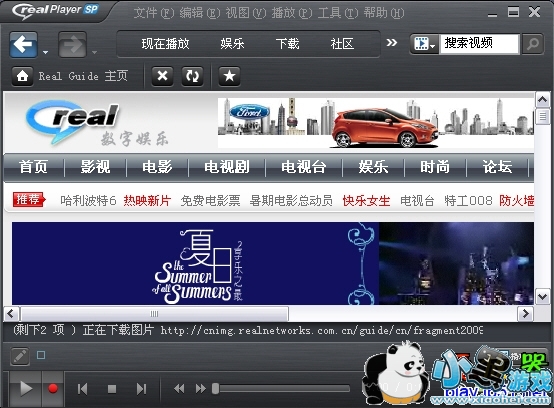Switch to 社区 tab

pyautogui.click(x=342, y=44)
